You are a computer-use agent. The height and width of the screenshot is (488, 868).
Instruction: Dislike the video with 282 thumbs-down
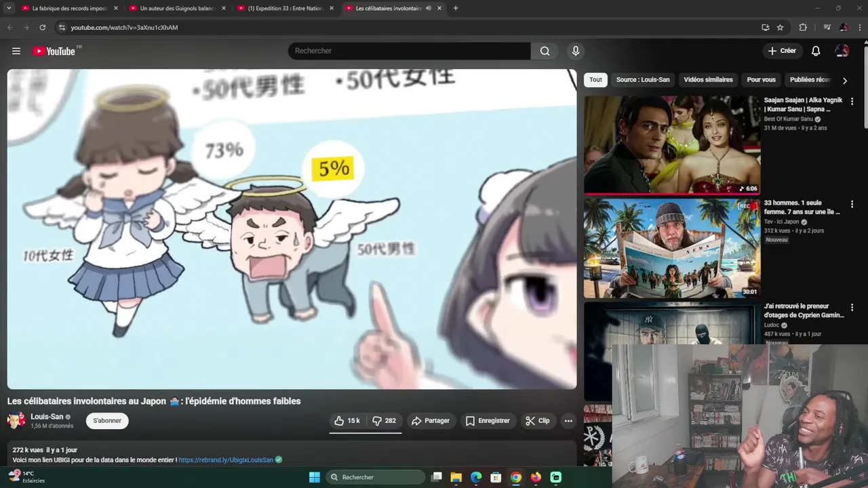click(x=384, y=421)
